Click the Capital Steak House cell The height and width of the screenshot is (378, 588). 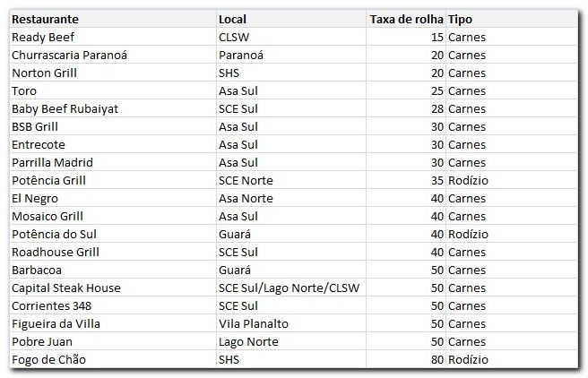coord(66,288)
